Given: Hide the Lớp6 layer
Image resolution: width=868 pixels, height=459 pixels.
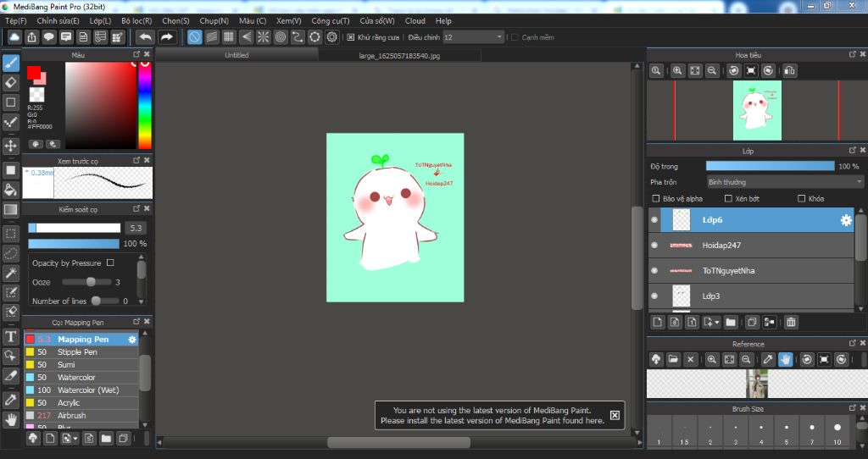Looking at the screenshot, I should (x=654, y=220).
